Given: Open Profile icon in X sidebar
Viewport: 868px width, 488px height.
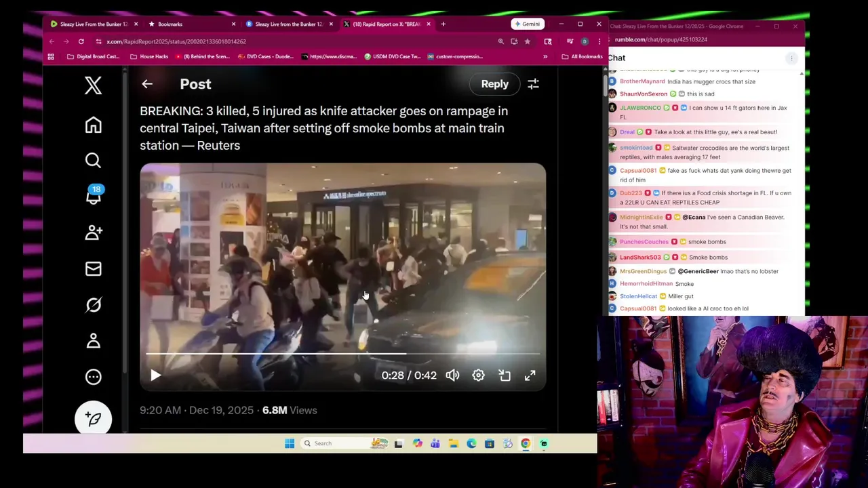Looking at the screenshot, I should 93,341.
